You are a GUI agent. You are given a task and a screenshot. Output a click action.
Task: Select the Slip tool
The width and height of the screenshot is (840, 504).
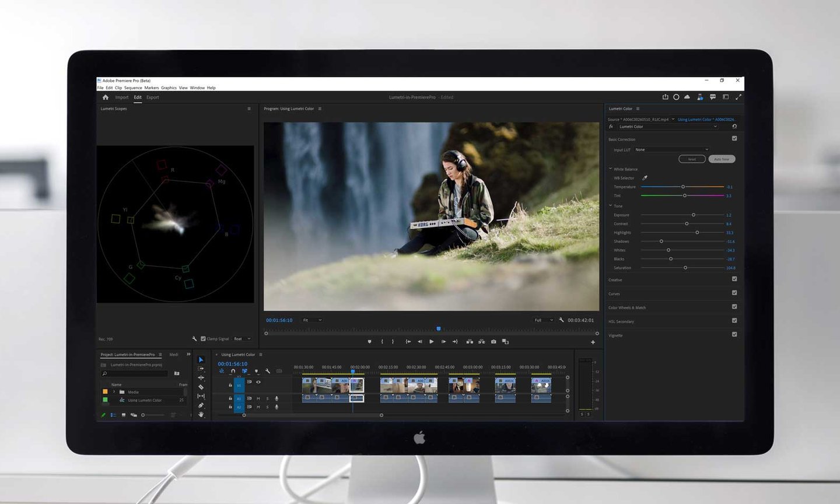click(x=201, y=396)
